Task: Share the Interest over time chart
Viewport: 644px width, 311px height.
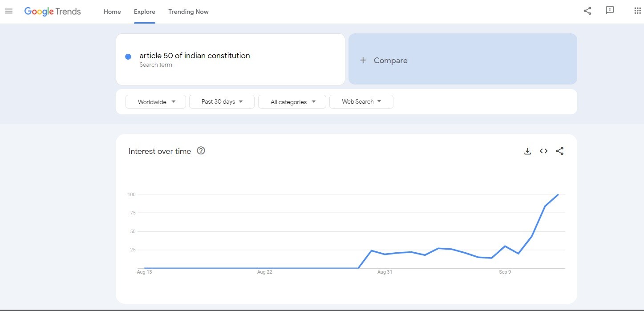Action: pyautogui.click(x=559, y=151)
